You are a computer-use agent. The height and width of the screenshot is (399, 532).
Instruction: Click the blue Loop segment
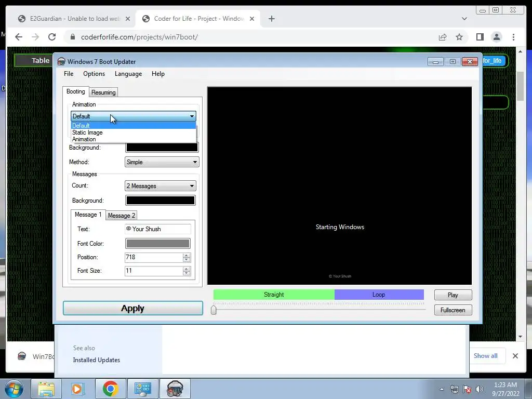379,295
